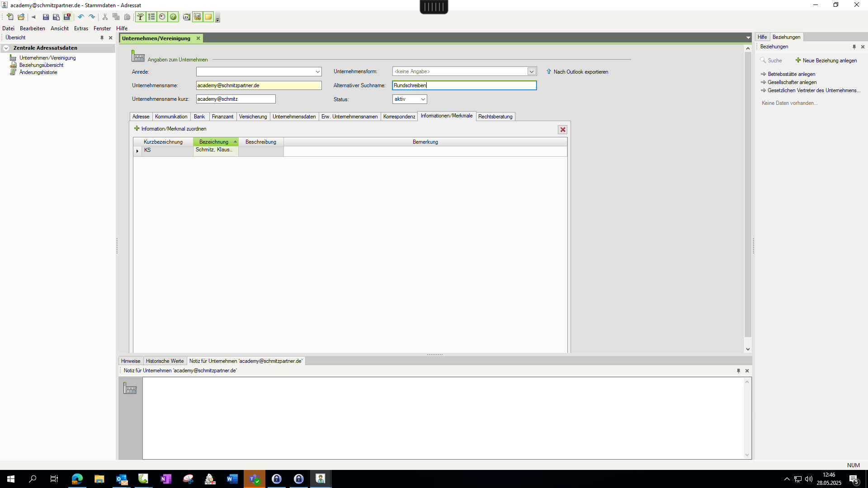Open the Status dropdown showing aktiv
868x488 pixels.
423,99
